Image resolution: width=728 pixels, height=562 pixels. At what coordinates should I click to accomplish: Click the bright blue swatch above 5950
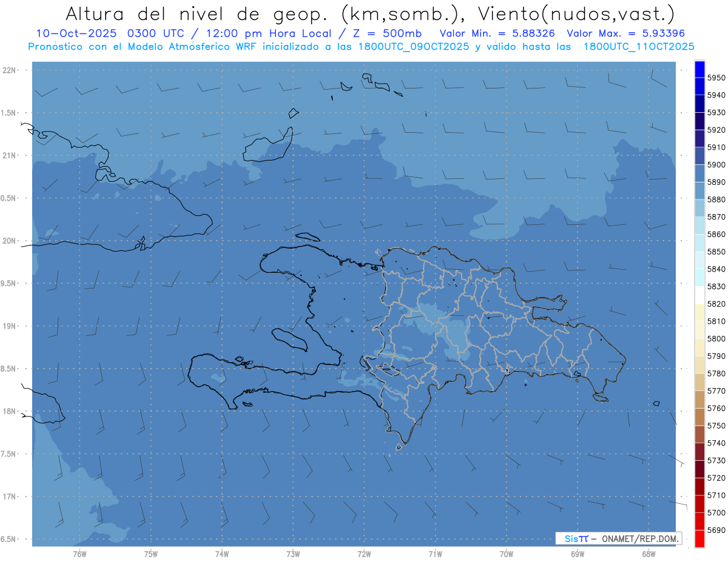[699, 69]
